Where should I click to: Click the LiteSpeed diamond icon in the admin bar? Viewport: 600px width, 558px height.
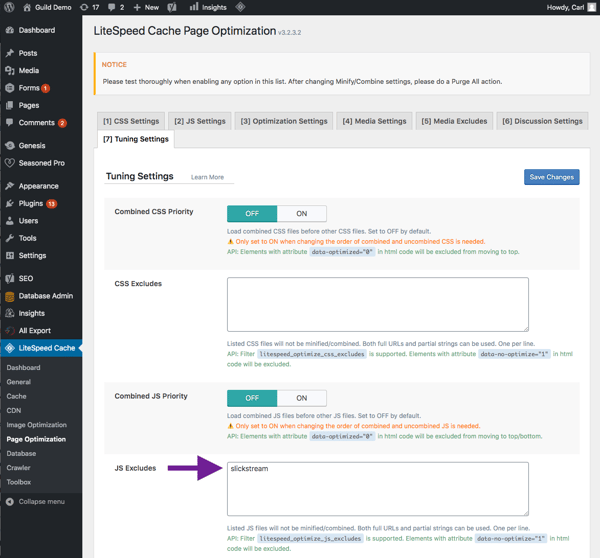[x=240, y=7]
